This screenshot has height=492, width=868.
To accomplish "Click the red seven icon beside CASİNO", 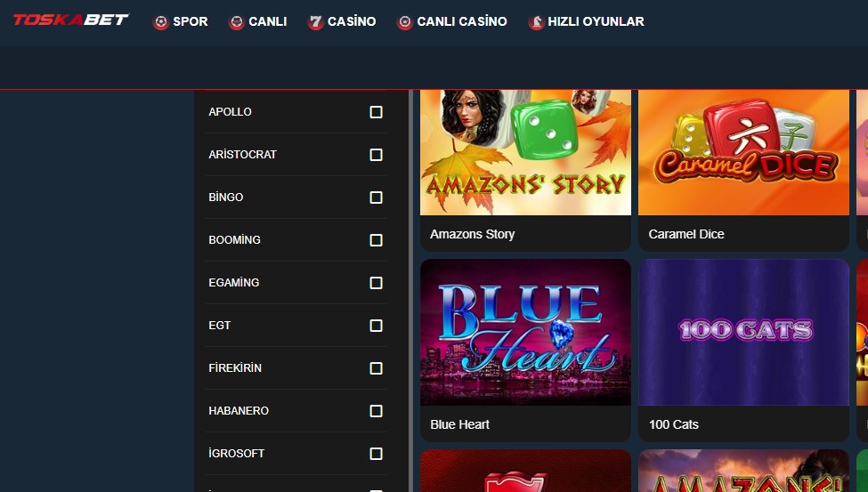I will tap(315, 22).
